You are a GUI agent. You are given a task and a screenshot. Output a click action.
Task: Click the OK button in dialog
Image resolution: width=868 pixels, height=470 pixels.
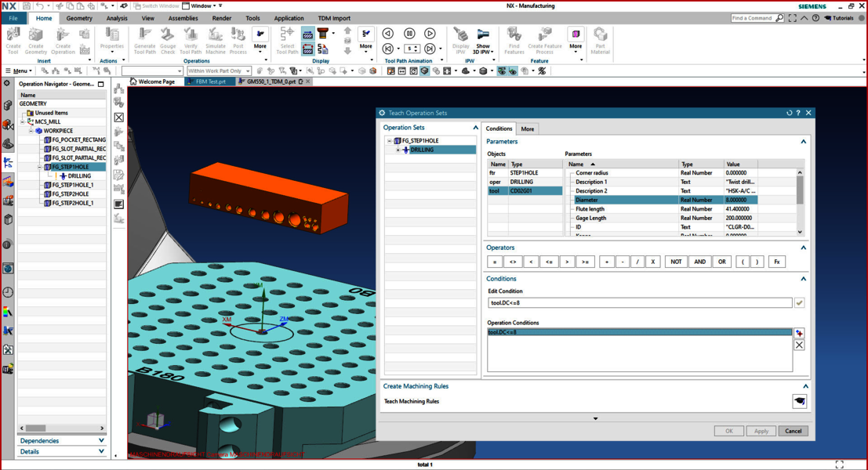pyautogui.click(x=729, y=432)
